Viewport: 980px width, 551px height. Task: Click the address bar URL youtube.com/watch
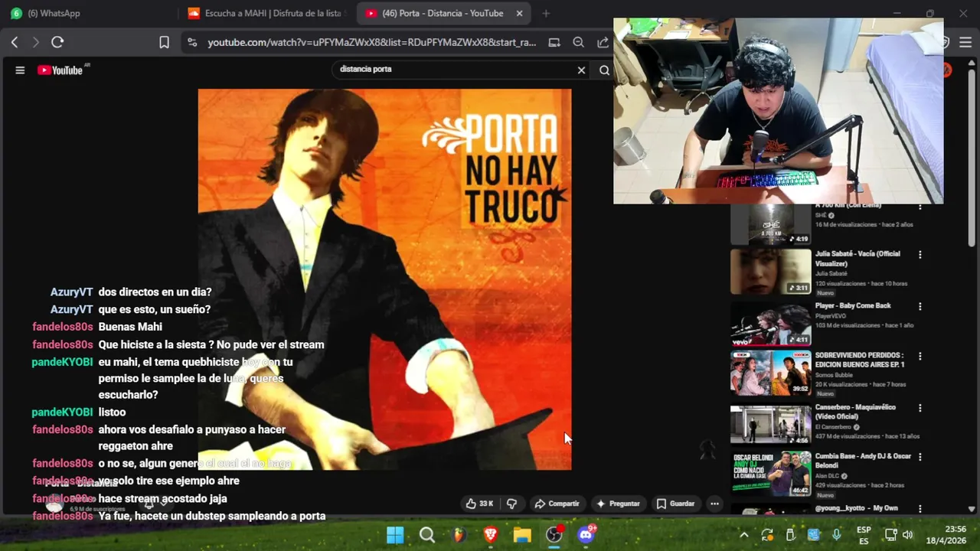click(x=371, y=42)
